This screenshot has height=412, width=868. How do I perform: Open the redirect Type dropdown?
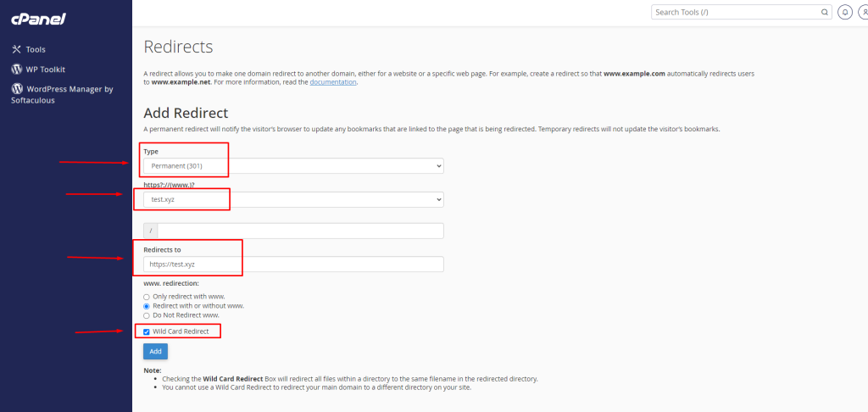(293, 166)
